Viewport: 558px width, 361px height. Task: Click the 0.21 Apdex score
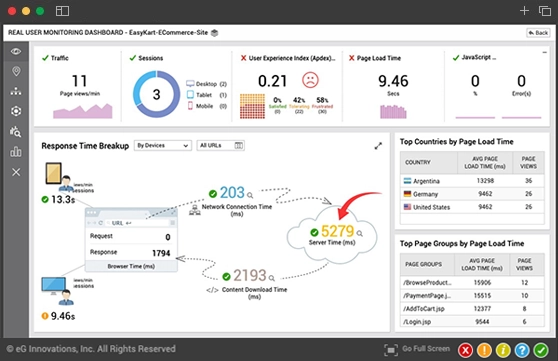[x=272, y=81]
